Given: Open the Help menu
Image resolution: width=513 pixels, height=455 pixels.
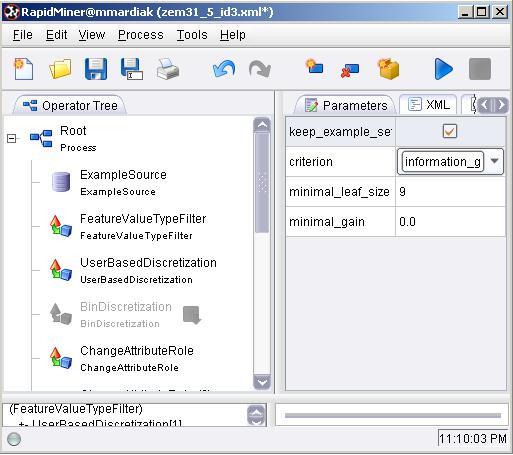Looking at the screenshot, I should coord(233,35).
